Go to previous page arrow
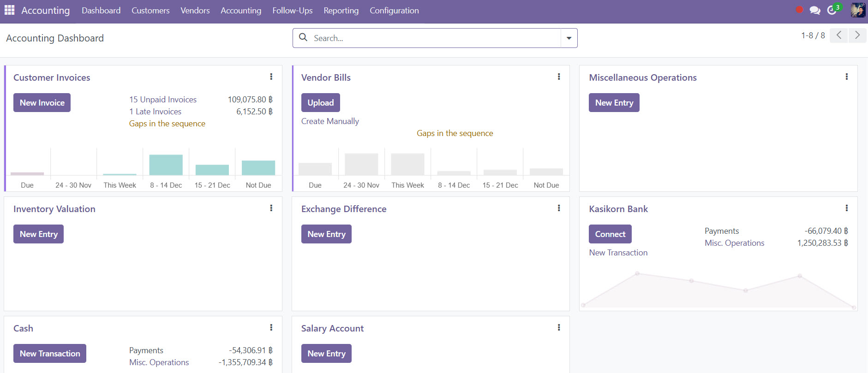868x373 pixels. pyautogui.click(x=838, y=36)
